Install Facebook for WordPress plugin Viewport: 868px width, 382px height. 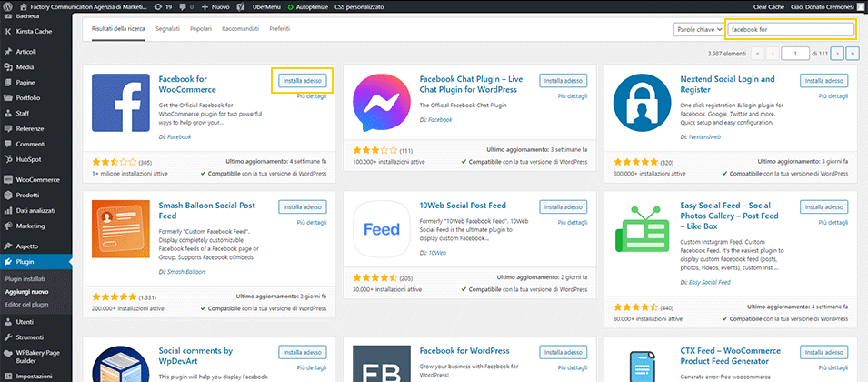(x=563, y=353)
